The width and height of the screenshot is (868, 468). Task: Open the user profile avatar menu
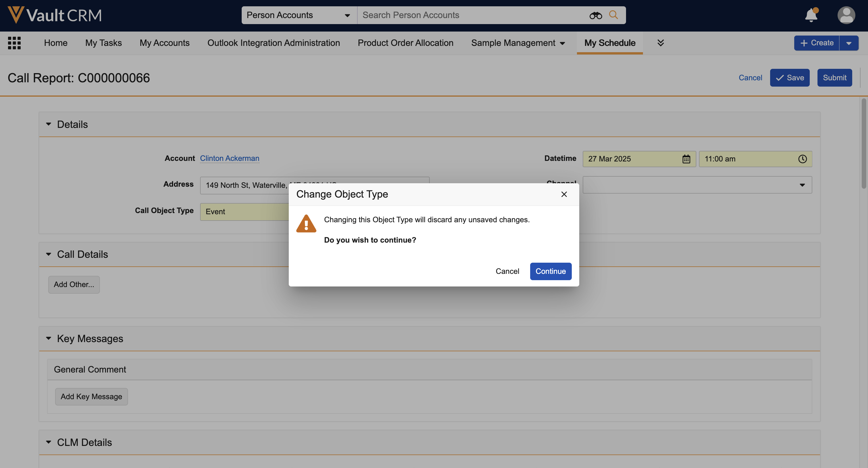tap(846, 15)
